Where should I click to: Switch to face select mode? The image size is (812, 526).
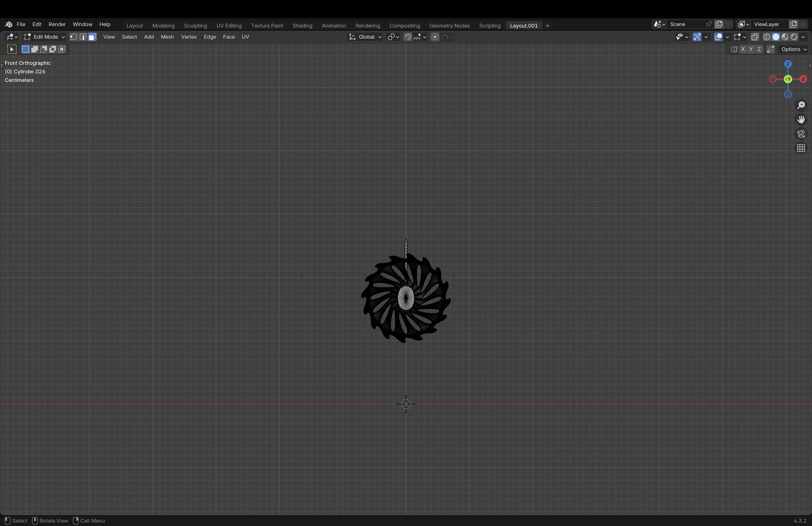pyautogui.click(x=92, y=37)
